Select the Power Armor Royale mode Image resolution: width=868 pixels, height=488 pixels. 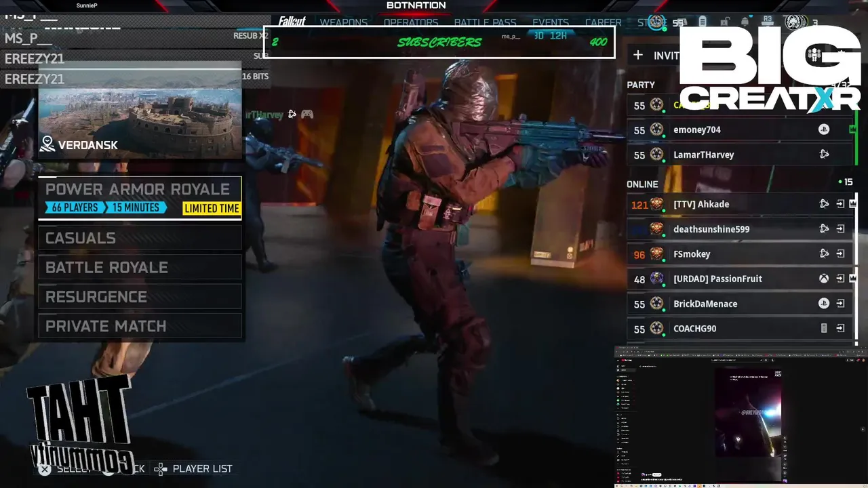coord(140,198)
